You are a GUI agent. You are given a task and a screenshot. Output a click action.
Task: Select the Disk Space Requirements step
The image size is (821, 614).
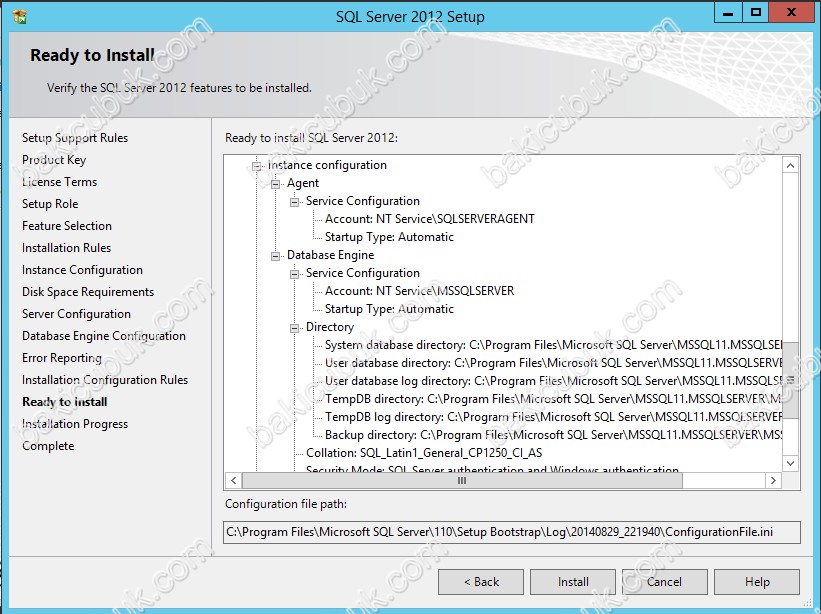coord(88,292)
